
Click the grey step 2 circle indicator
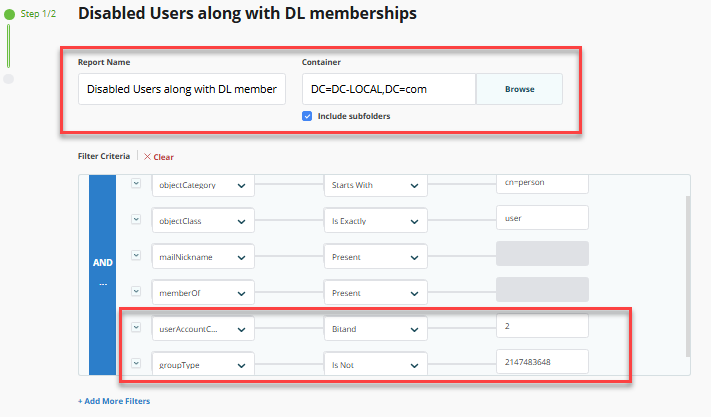point(9,78)
